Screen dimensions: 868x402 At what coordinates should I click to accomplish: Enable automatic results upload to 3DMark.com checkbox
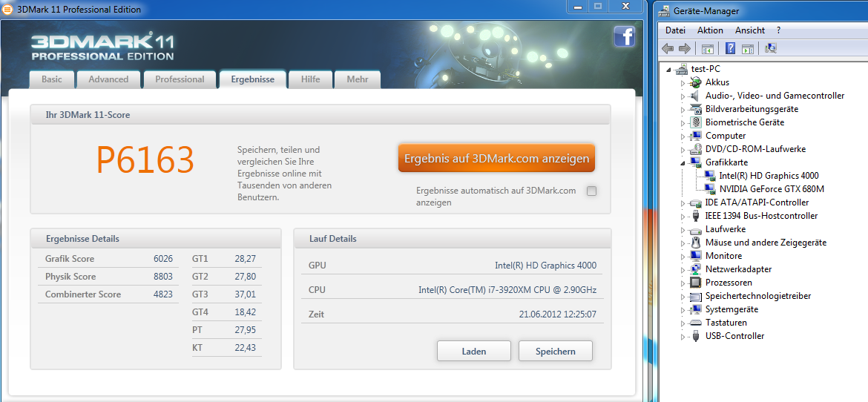coord(592,191)
